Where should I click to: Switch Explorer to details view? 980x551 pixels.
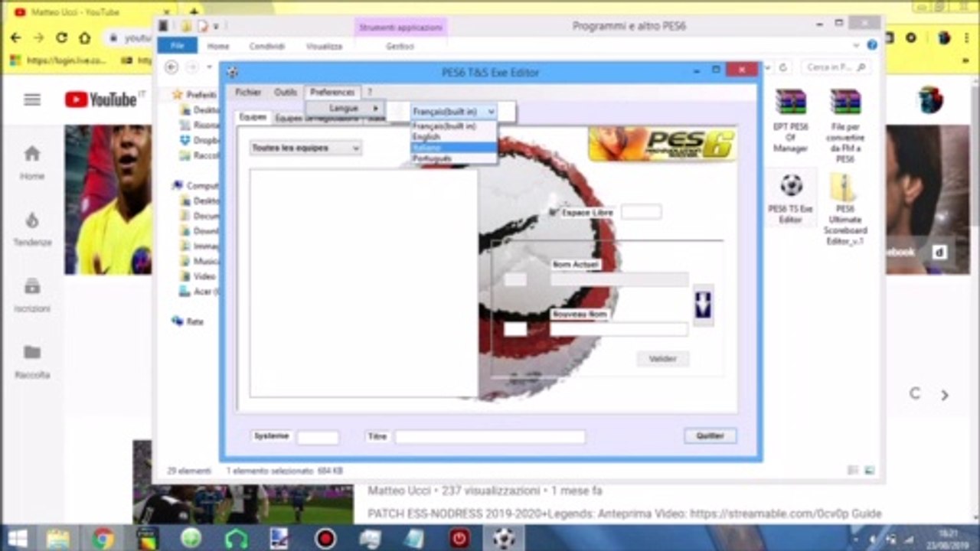pyautogui.click(x=853, y=471)
